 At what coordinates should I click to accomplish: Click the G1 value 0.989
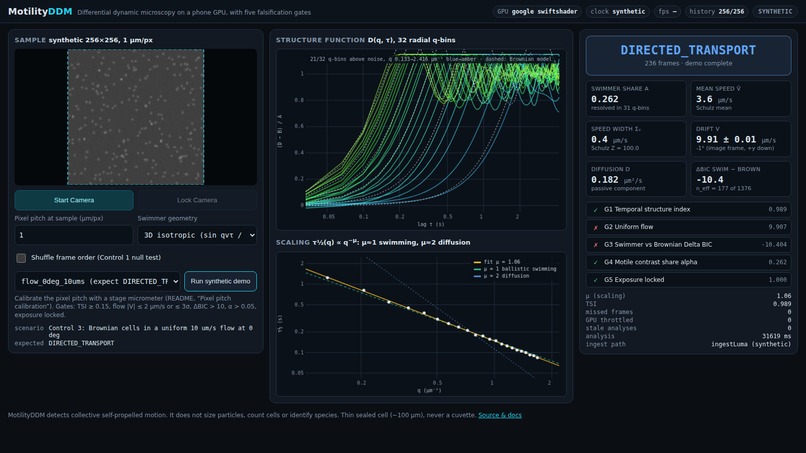777,209
